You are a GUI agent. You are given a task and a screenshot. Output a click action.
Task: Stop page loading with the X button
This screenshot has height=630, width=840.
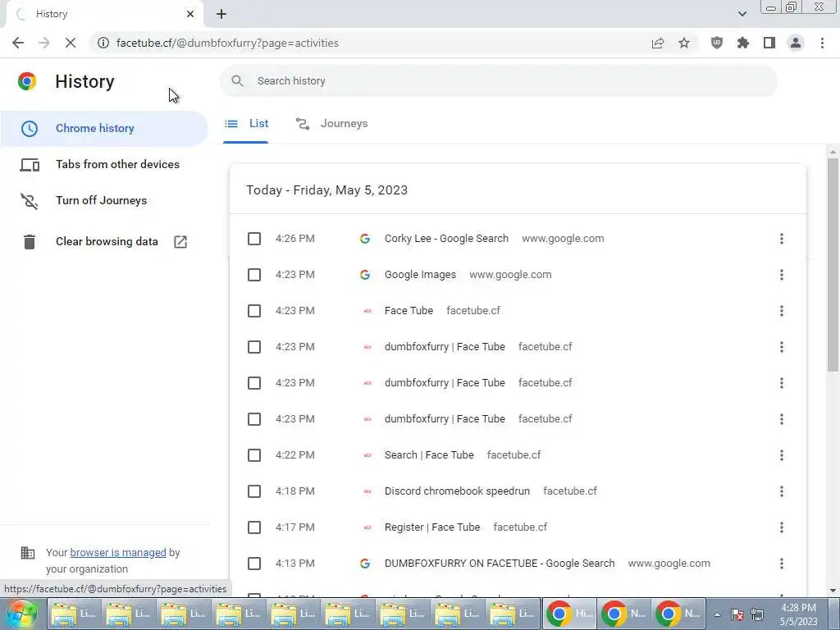[71, 43]
